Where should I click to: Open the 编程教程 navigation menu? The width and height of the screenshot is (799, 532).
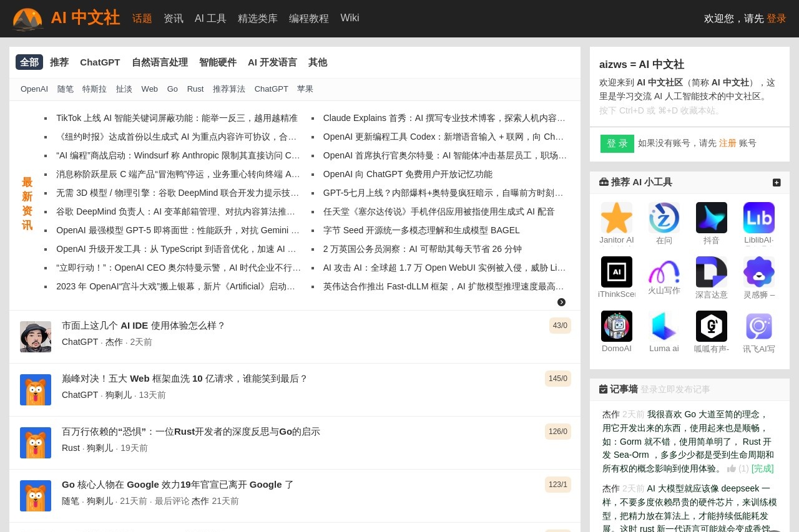(x=308, y=18)
